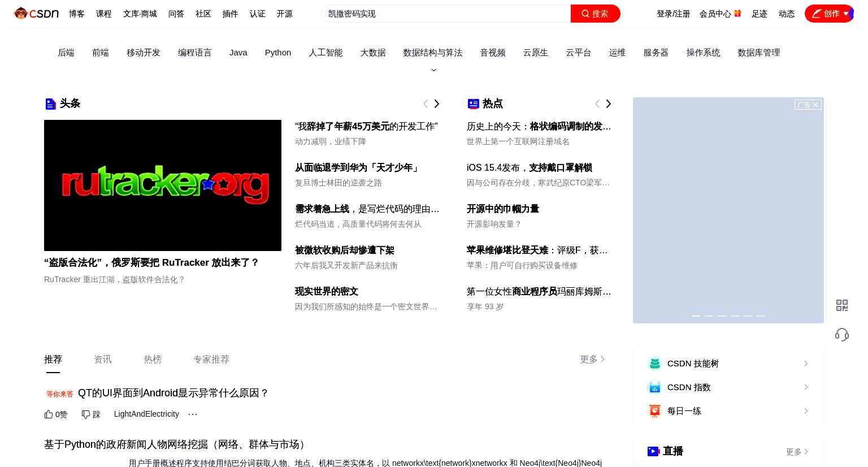Click 登录/注册 link
Viewport: 868px width, 467px height.
coord(674,14)
